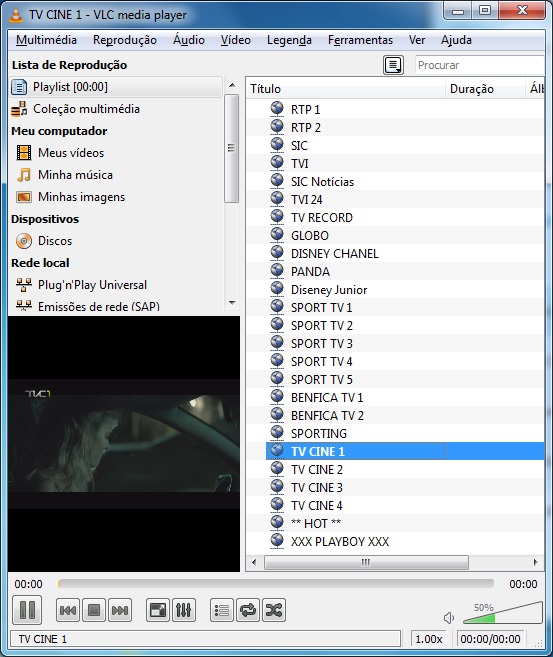
Task: Open extended settings equalizer button
Action: [183, 610]
